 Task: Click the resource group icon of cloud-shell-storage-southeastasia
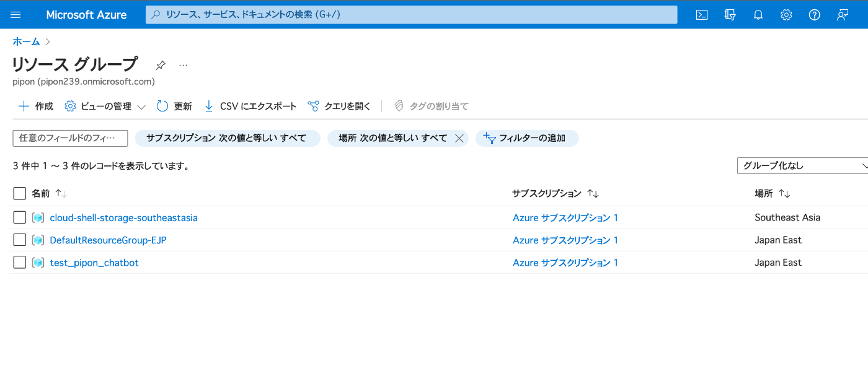[38, 218]
